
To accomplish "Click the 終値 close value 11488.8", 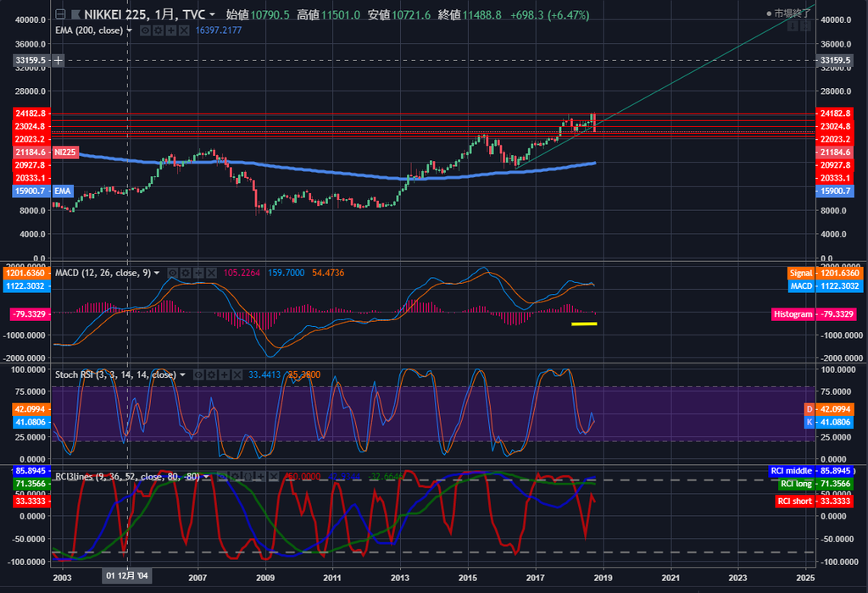I will point(481,15).
